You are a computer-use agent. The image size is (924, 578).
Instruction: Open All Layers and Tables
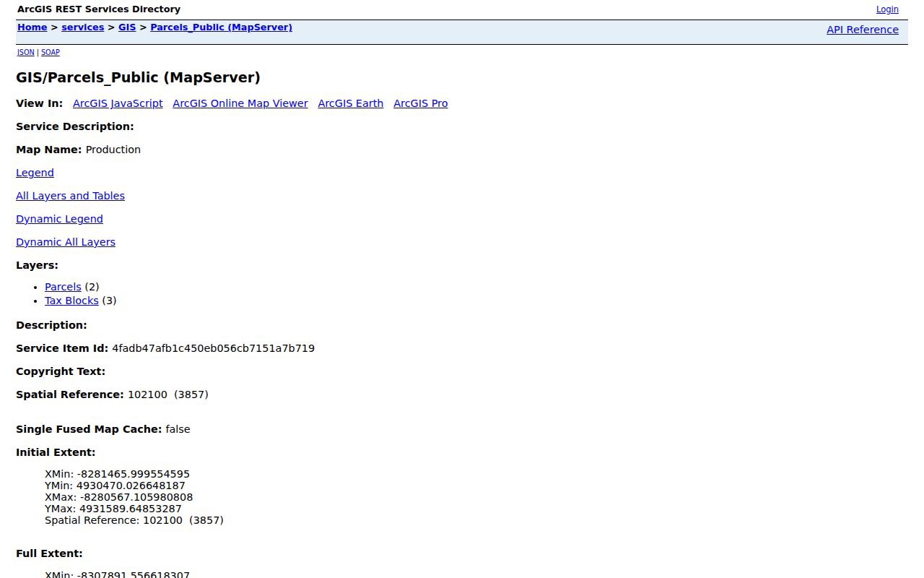pos(70,196)
